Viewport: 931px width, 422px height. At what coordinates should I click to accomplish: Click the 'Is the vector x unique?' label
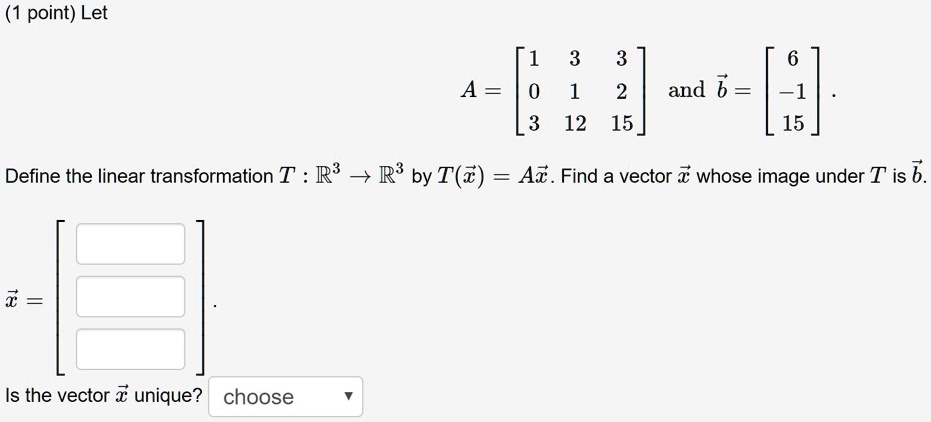pyautogui.click(x=103, y=395)
